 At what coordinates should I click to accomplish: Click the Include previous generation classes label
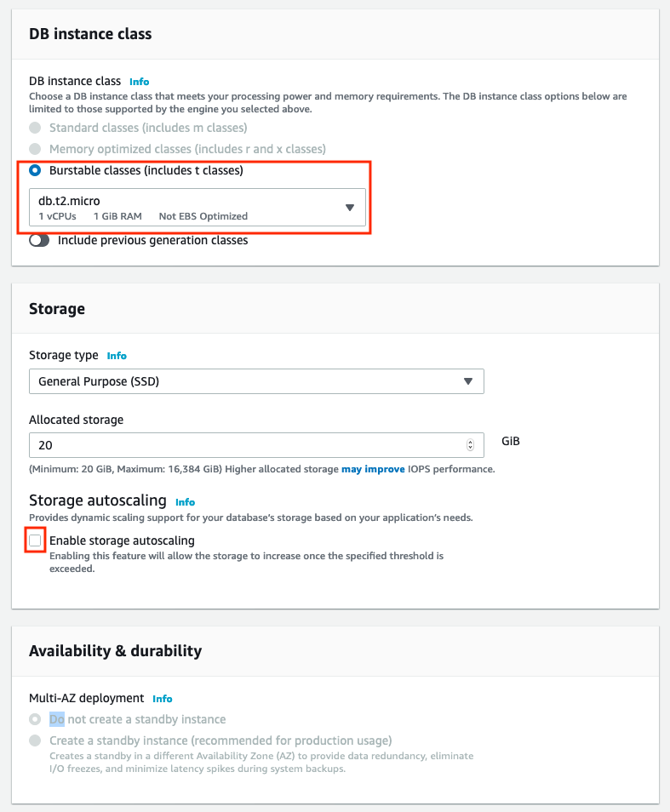(x=152, y=240)
